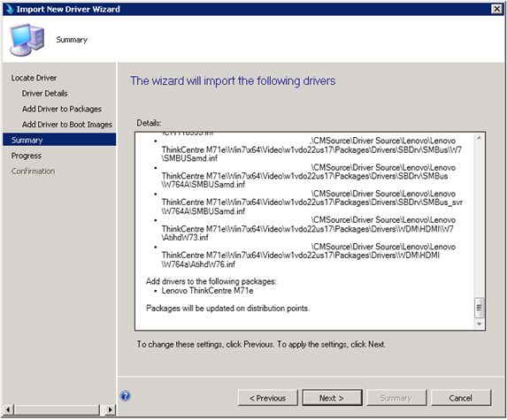Click the details vertical scrollbar thumb

pyautogui.click(x=479, y=308)
